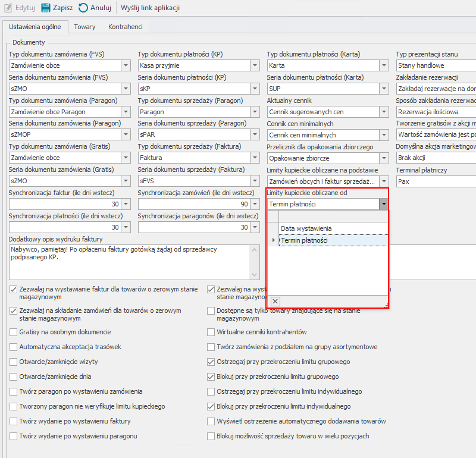
Task: Choose Termin płatności option in list
Action: (x=304, y=240)
